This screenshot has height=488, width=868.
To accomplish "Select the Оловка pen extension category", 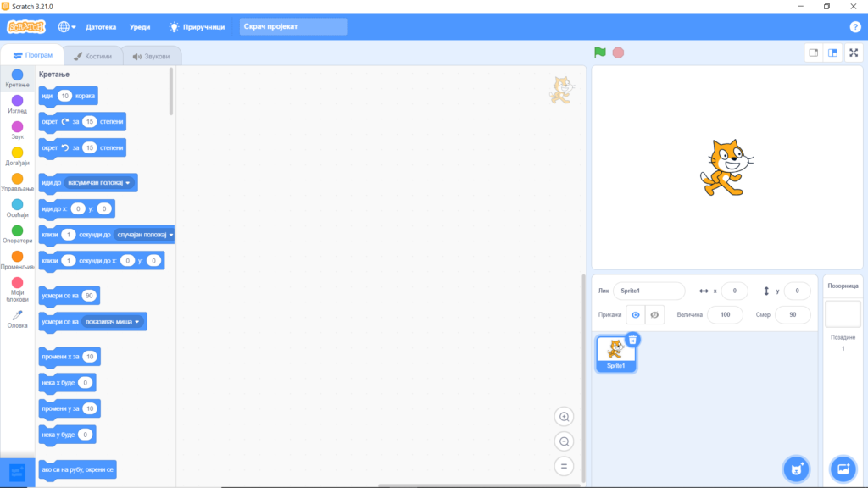I will (x=17, y=319).
